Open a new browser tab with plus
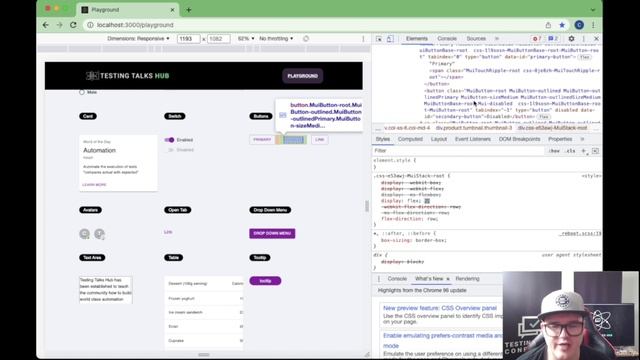 pyautogui.click(x=189, y=10)
